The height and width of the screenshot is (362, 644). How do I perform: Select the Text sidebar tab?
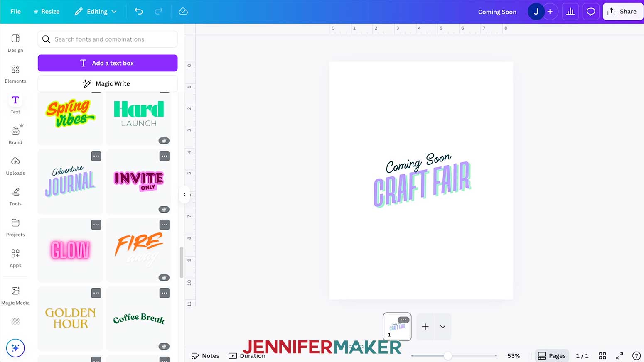[x=15, y=105]
